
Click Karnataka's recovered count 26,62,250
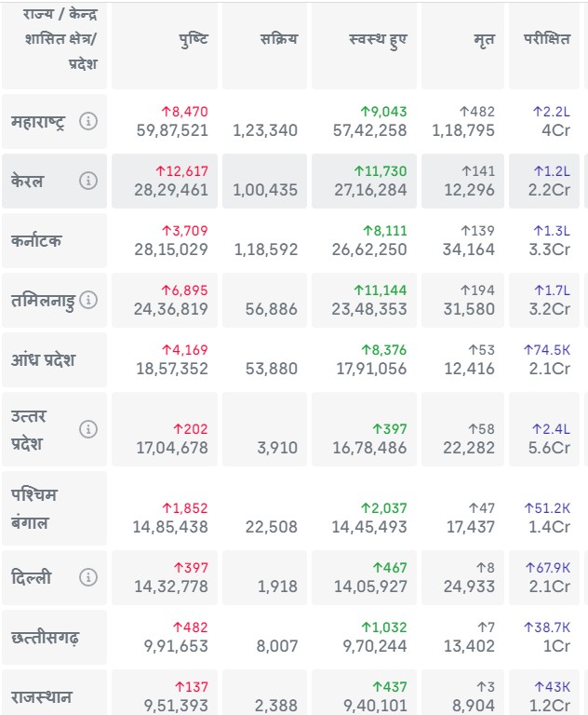369,250
